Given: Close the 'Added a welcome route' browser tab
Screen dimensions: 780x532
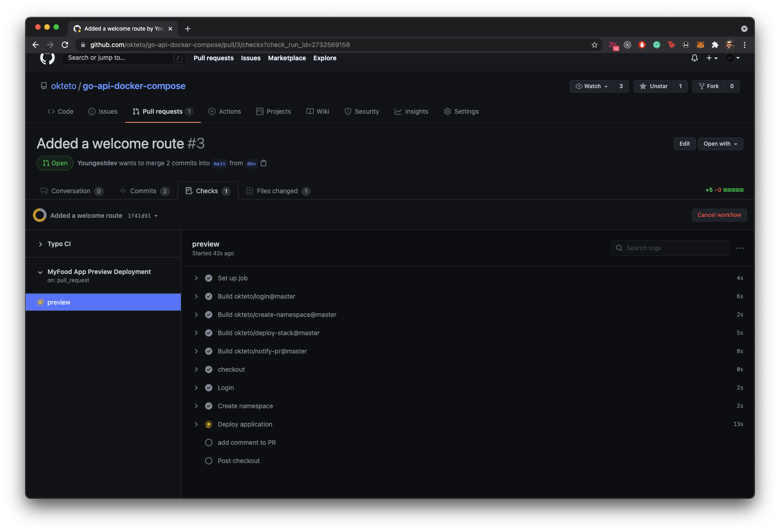Looking at the screenshot, I should [x=170, y=29].
